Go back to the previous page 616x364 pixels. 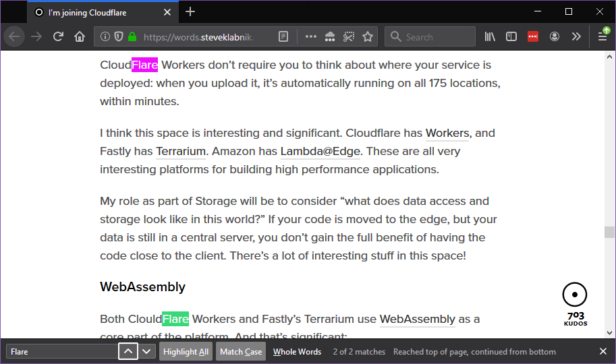pos(14,37)
